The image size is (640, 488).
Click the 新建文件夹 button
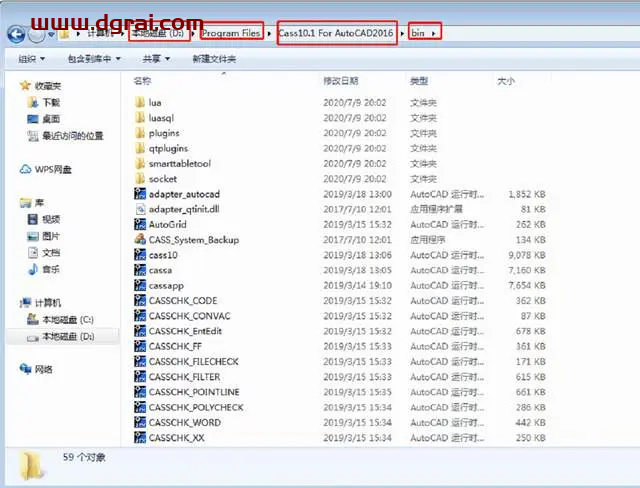214,59
